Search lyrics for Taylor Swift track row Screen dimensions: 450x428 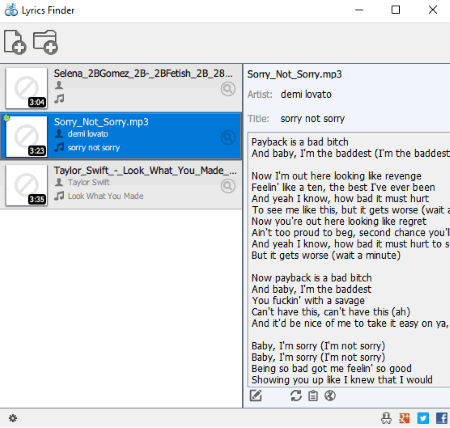(x=228, y=186)
